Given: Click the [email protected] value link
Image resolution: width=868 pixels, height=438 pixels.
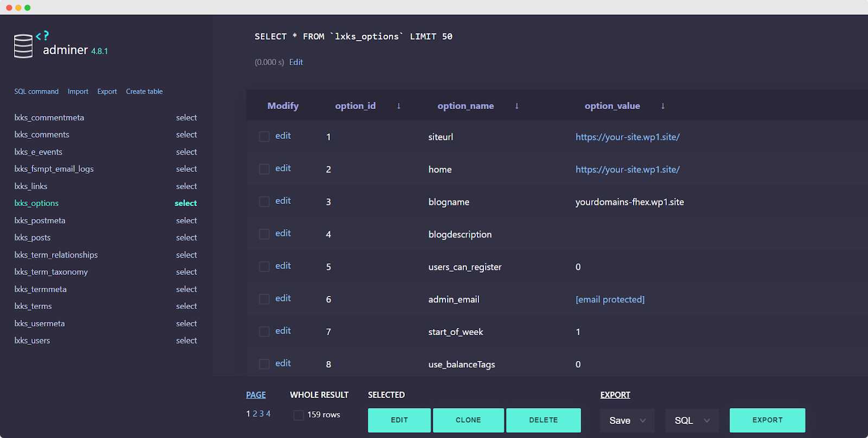Looking at the screenshot, I should coord(610,300).
